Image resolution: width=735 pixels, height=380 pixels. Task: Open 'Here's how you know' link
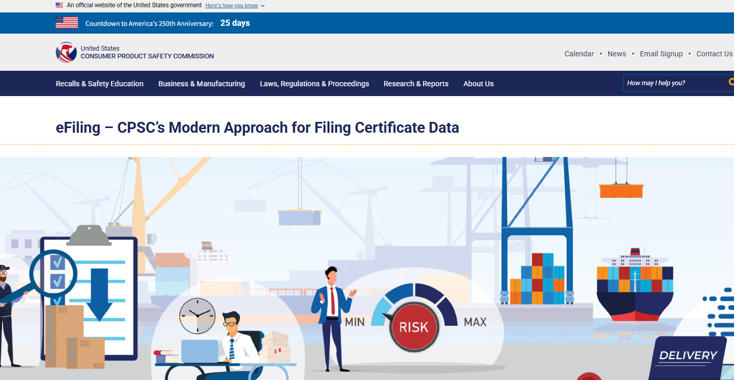(x=232, y=6)
